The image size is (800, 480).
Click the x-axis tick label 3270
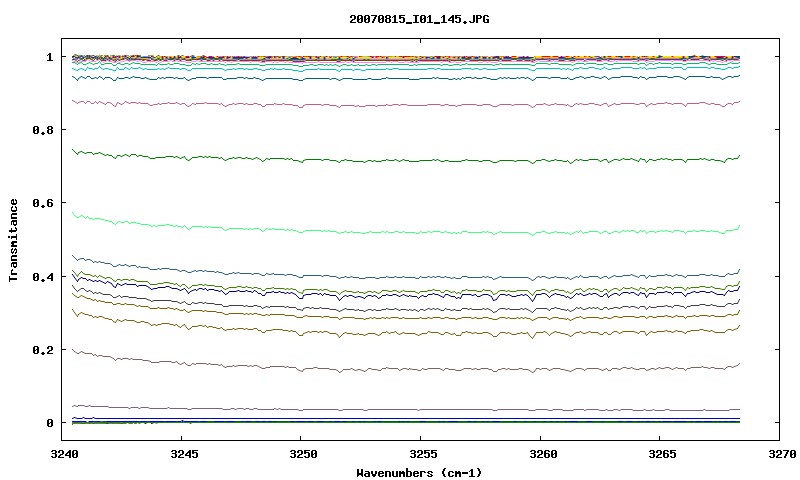tap(783, 454)
